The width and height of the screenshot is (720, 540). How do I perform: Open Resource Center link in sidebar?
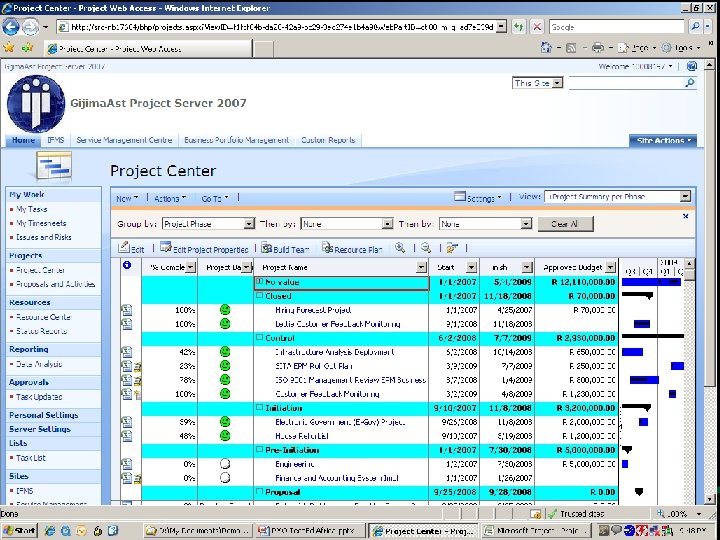[x=43, y=317]
